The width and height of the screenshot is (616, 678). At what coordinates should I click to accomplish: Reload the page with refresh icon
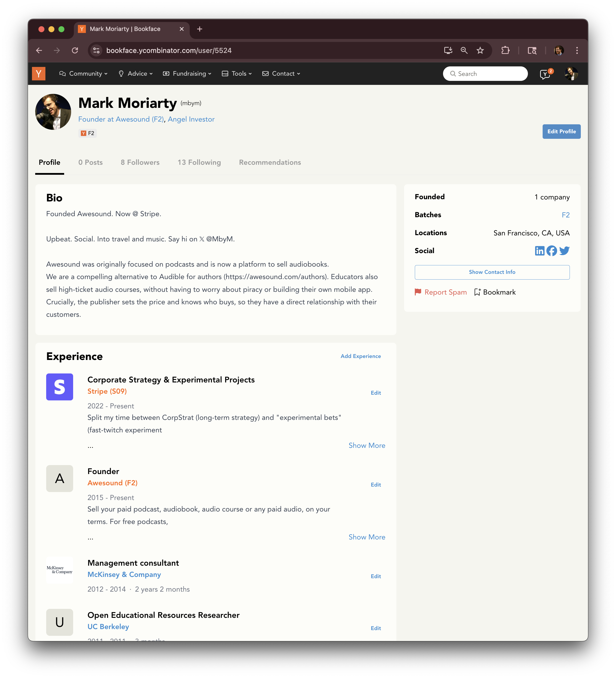coord(75,50)
